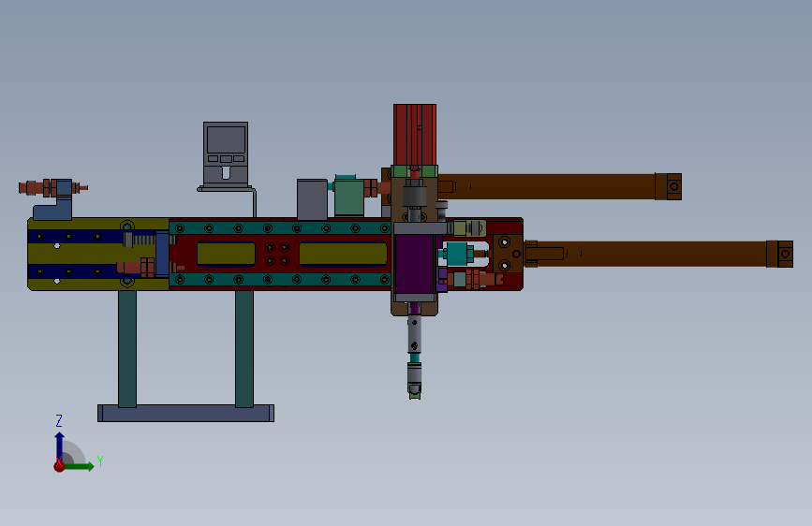This screenshot has width=812, height=526.
Task: Select end cap of upper brown rod
Action: [x=669, y=186]
